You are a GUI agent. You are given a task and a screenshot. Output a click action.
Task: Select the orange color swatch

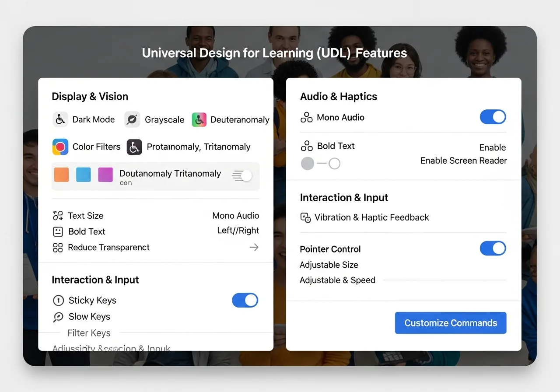[62, 174]
